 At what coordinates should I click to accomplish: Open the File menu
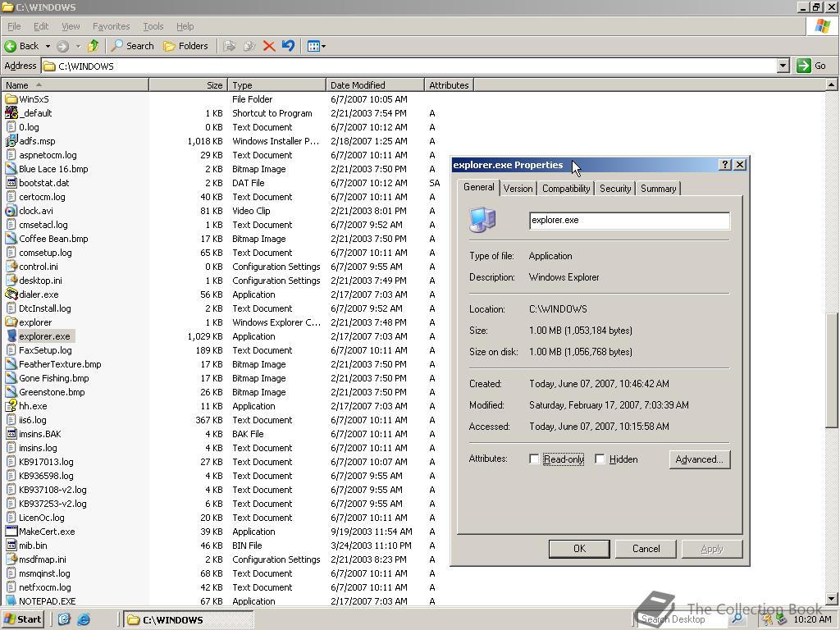pos(14,26)
